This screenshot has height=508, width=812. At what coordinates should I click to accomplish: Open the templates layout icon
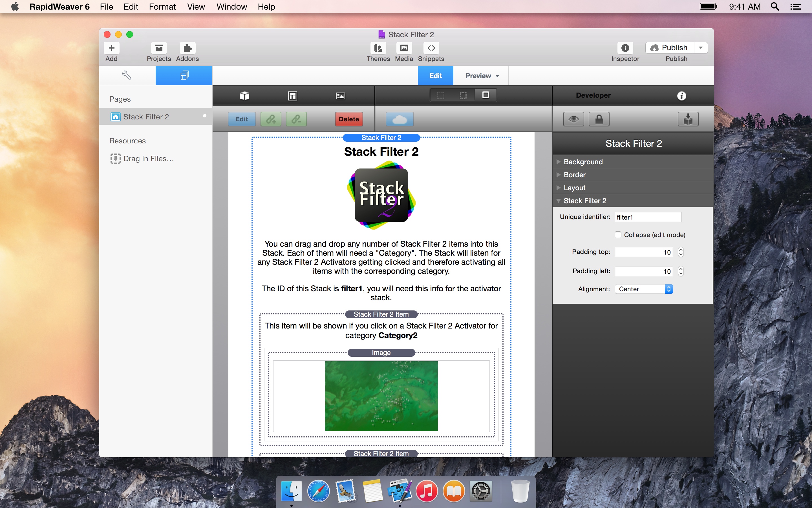pos(293,96)
